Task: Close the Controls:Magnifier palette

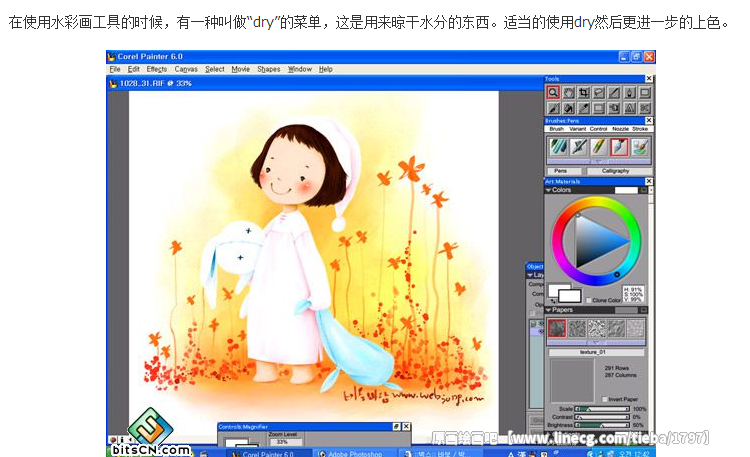Action: (406, 426)
